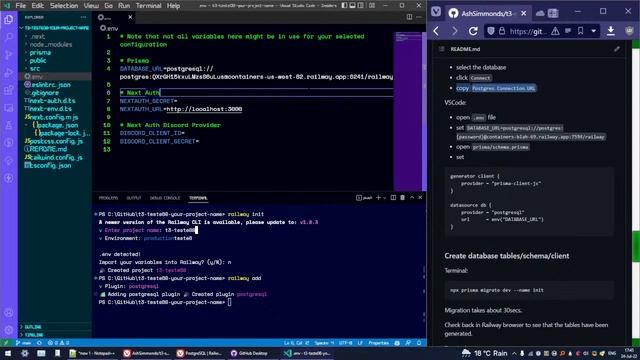This screenshot has width=640, height=360.
Task: Open the File menu
Action: coord(20,6)
